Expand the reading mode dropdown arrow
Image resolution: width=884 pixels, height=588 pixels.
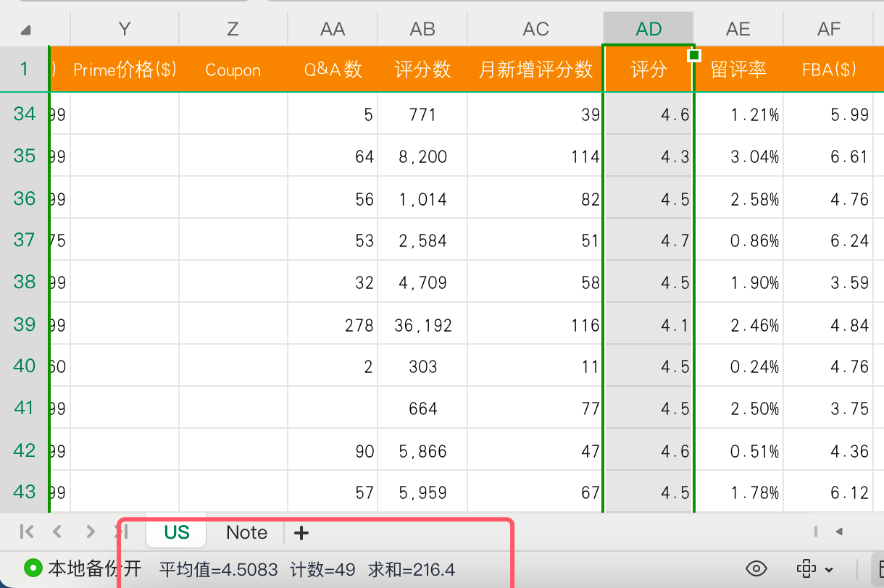829,569
